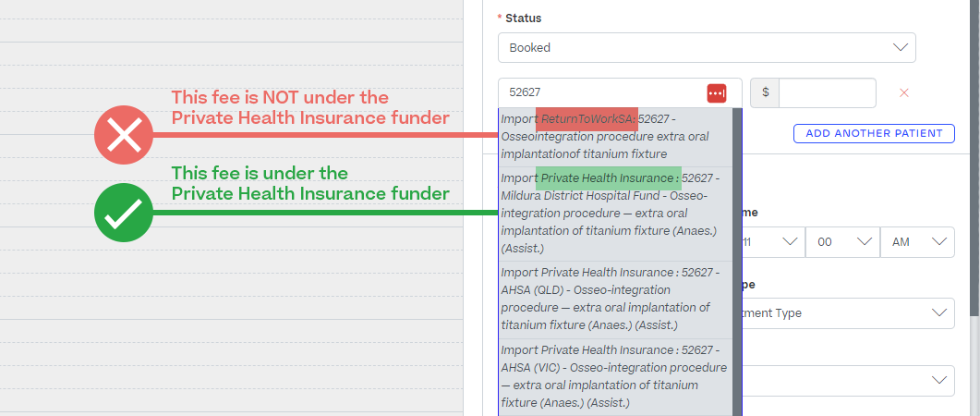
Task: Select the AHSA (QLD) fee option
Action: (614, 299)
